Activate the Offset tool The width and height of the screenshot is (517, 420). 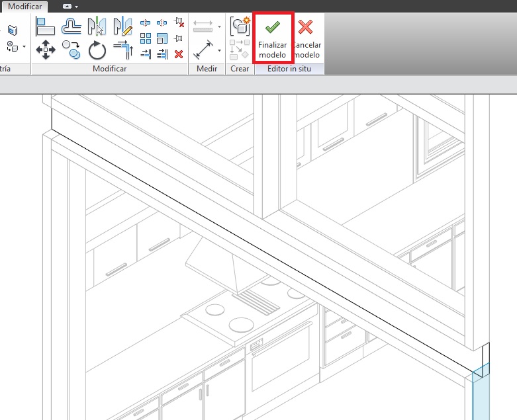(x=71, y=26)
